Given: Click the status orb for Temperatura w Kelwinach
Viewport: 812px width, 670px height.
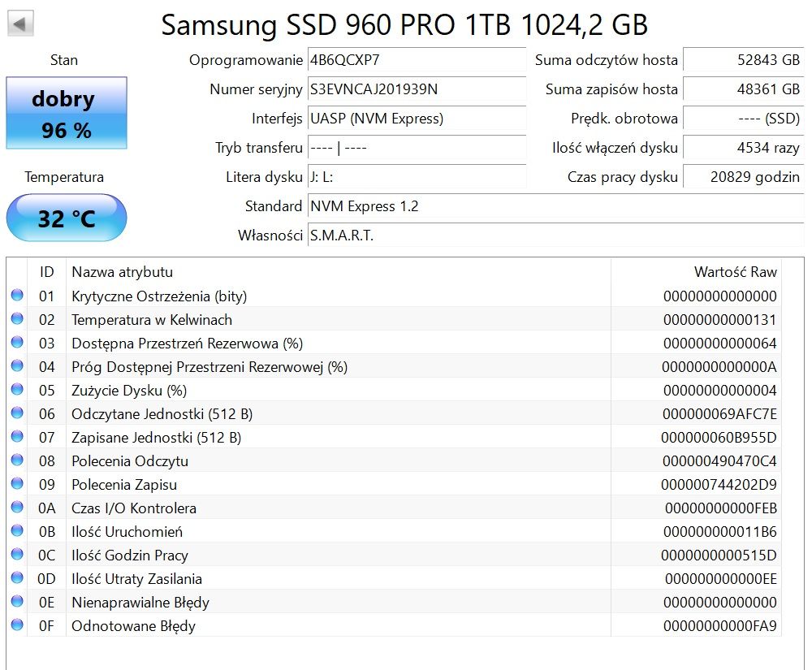Looking at the screenshot, I should (x=17, y=318).
